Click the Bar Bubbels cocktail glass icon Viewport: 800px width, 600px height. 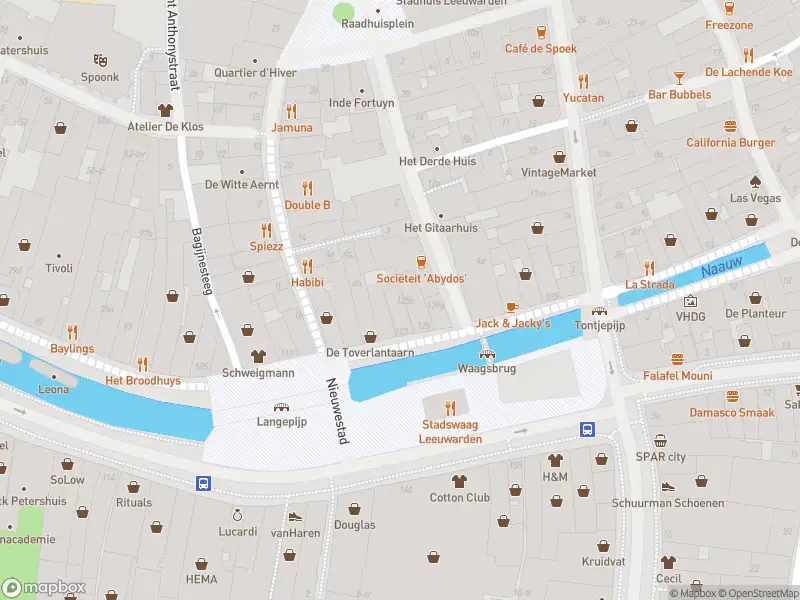coord(679,78)
